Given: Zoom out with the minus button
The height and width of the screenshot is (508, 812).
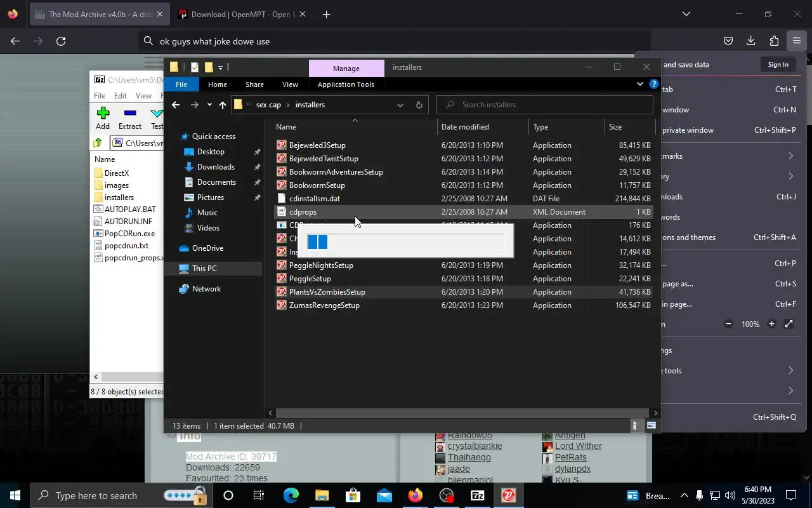Looking at the screenshot, I should [x=729, y=324].
